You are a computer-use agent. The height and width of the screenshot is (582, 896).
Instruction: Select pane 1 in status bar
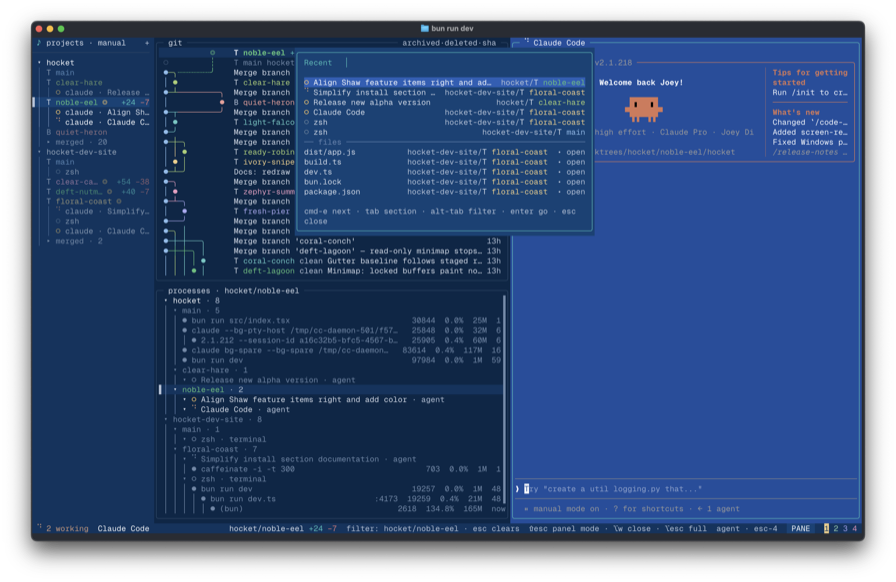tap(826, 528)
